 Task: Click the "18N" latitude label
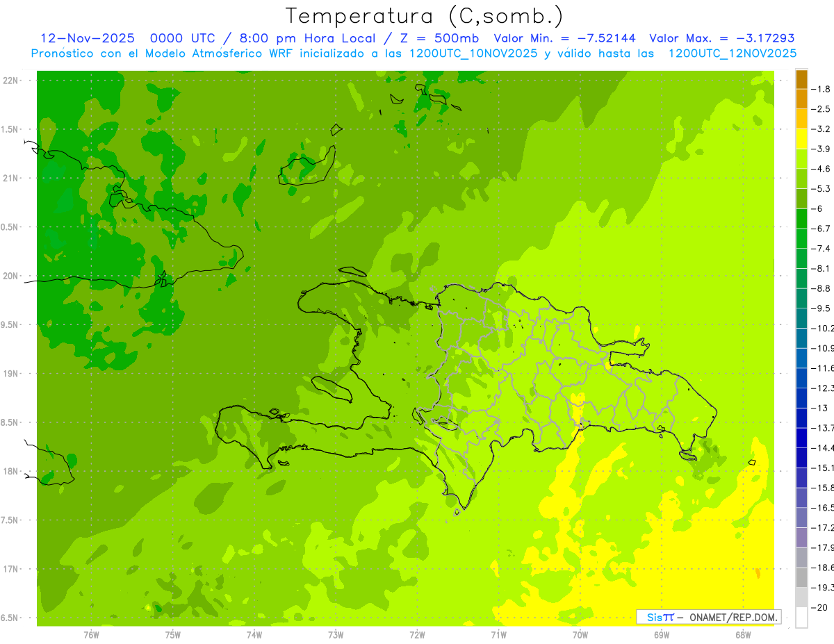coord(10,472)
